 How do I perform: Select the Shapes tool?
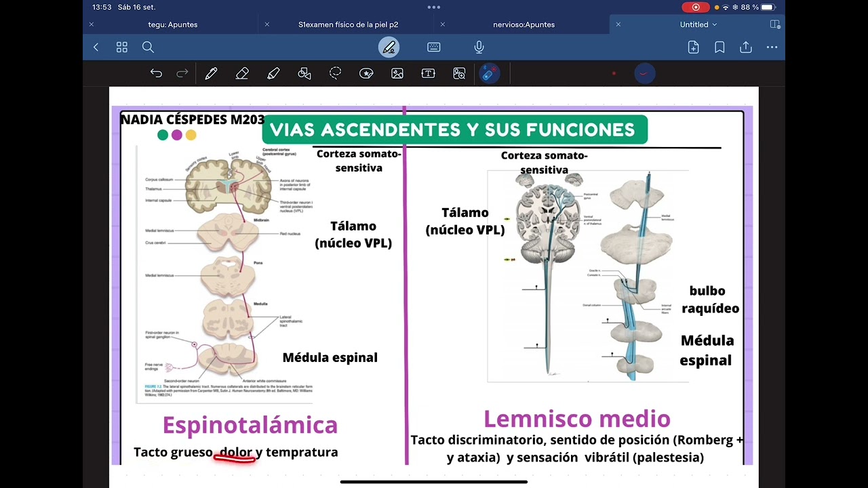[304, 73]
